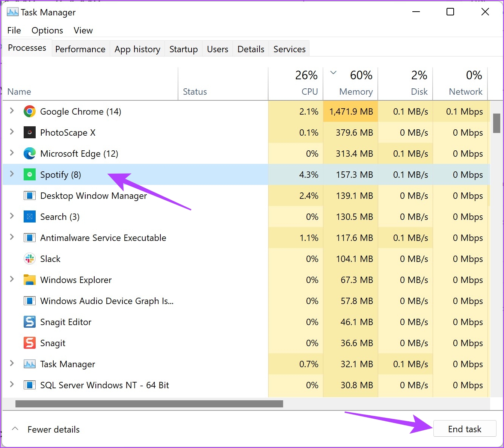
Task: Click Antimalware 117.6 MB memory cell
Action: click(351, 238)
